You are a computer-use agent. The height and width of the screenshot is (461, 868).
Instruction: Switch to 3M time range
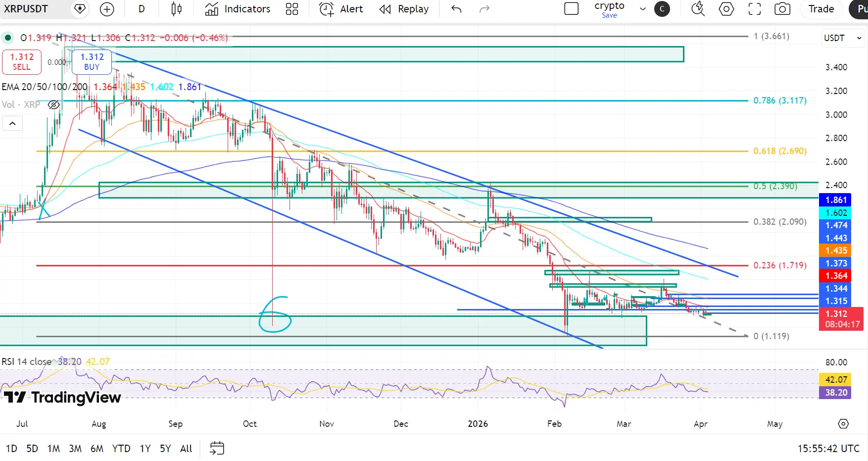[75, 449]
